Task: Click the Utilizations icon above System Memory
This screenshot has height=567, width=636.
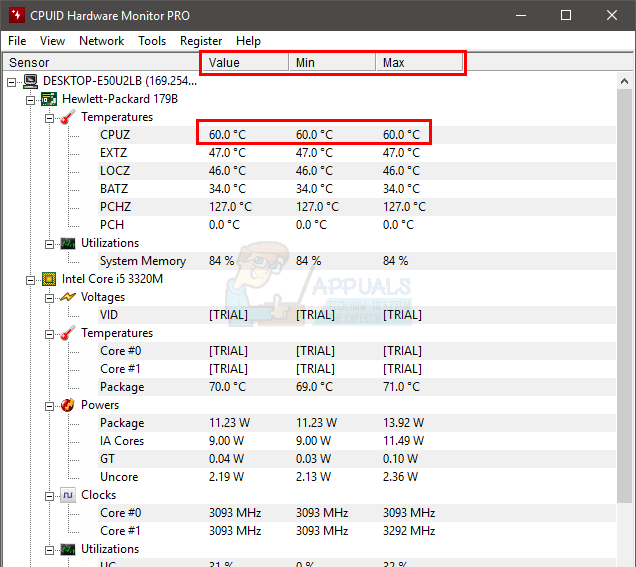Action: (x=68, y=243)
